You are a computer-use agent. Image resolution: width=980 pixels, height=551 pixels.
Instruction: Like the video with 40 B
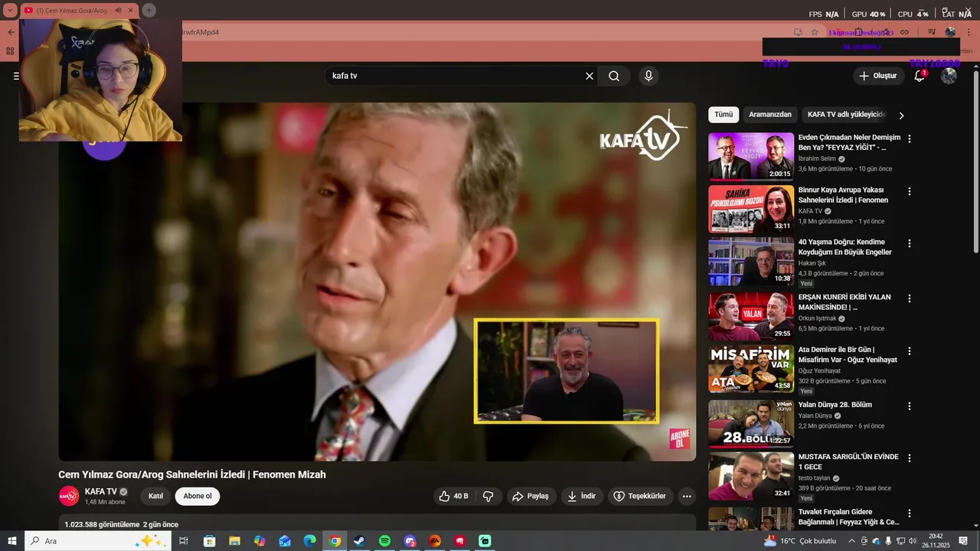tap(453, 496)
